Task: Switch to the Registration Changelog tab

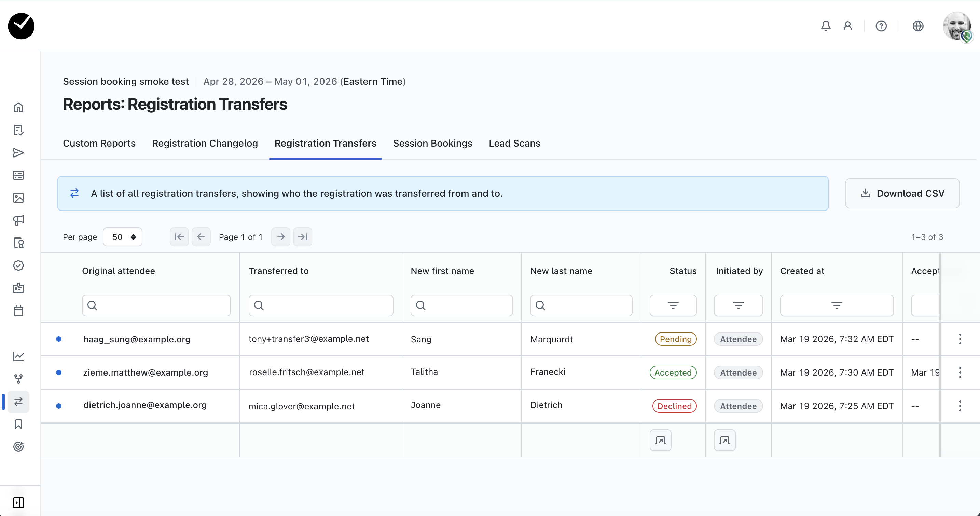Action: coord(205,144)
